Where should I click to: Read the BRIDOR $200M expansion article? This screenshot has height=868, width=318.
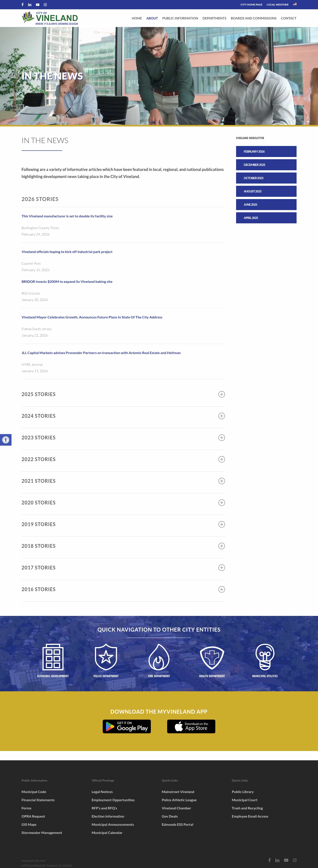(67, 282)
